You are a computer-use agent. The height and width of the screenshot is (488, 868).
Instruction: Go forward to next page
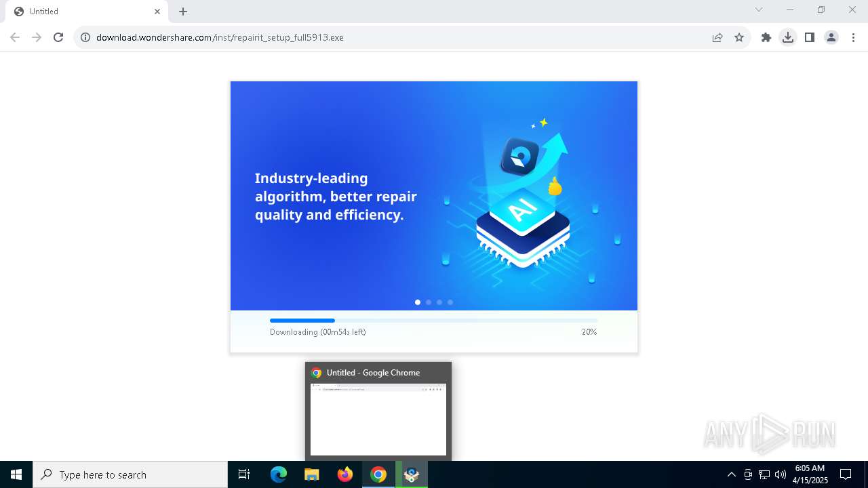pos(37,37)
